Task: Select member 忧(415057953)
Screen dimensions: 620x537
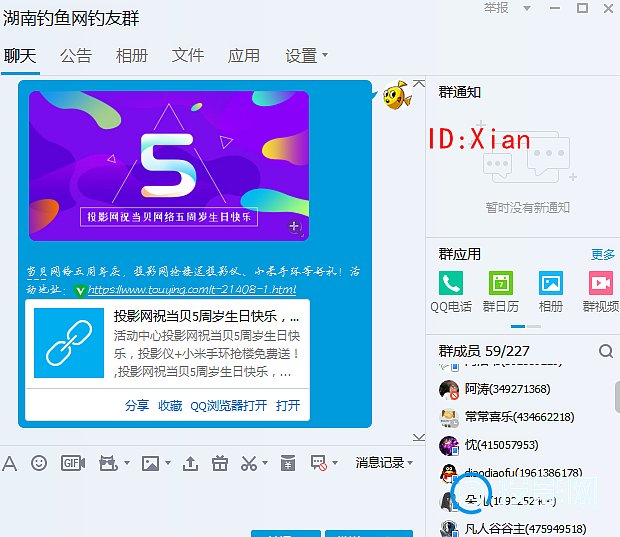Action: coord(501,445)
